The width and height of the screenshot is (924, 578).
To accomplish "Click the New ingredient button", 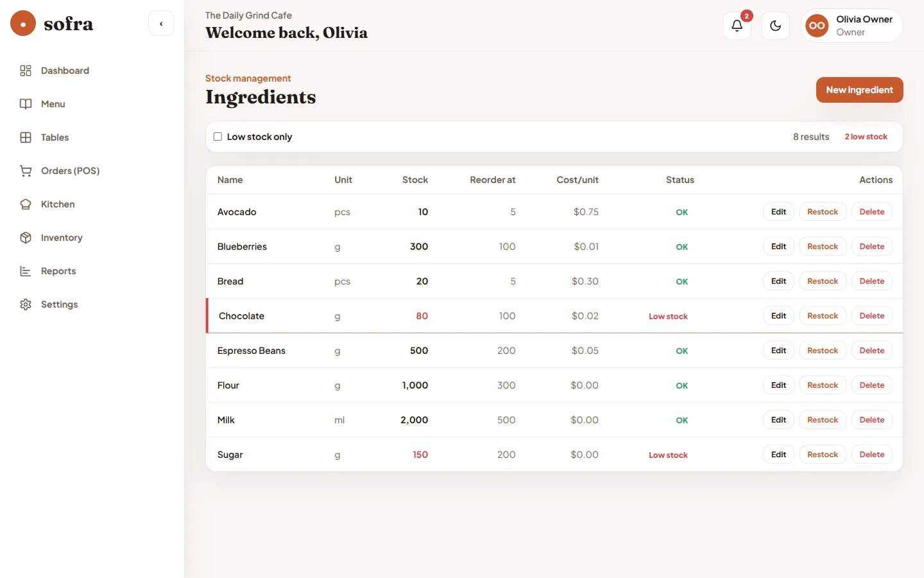I will (859, 90).
